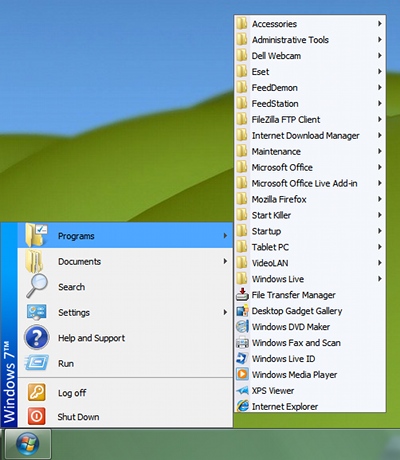Click the FeedDemon folder icon
This screenshot has height=460, width=400.
242,88
